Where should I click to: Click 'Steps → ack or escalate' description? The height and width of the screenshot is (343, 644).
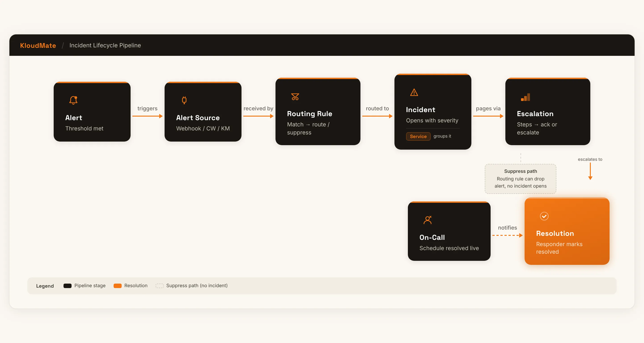click(537, 129)
